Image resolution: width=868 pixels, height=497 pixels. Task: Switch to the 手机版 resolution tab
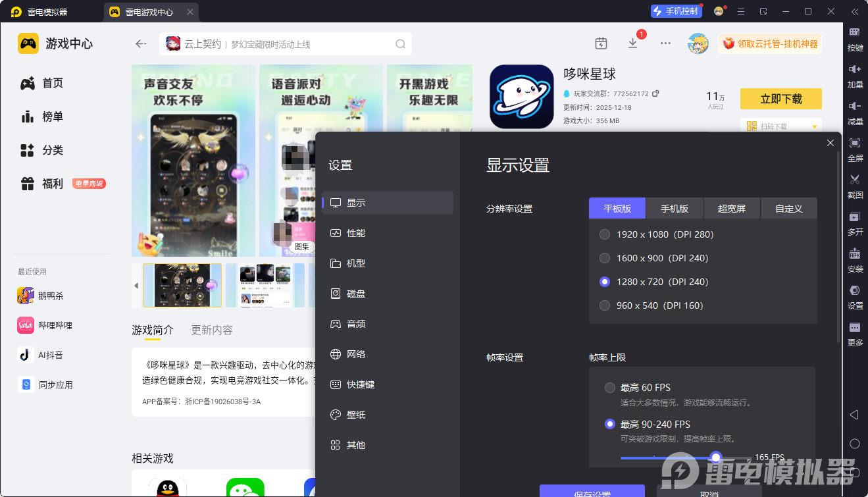tap(675, 209)
